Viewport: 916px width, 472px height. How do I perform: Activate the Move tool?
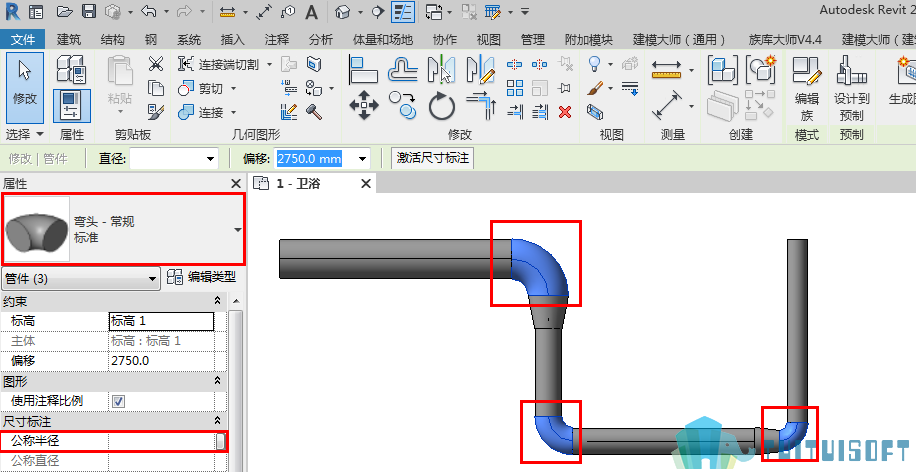point(363,105)
